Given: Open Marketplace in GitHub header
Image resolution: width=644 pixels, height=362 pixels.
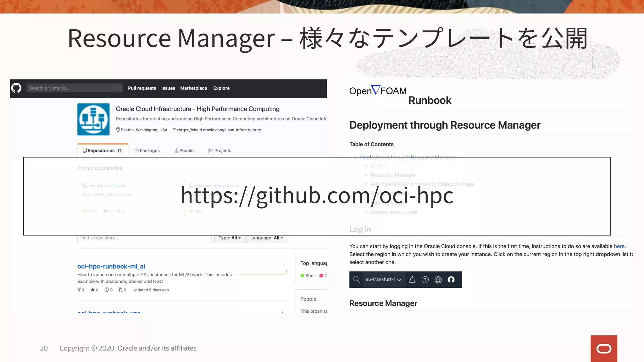Looking at the screenshot, I should [x=193, y=88].
